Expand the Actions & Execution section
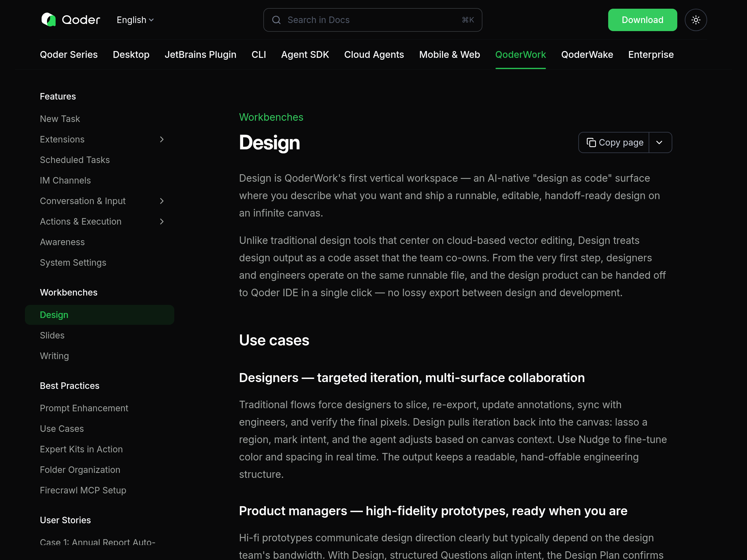Viewport: 747px width, 560px height. point(162,222)
